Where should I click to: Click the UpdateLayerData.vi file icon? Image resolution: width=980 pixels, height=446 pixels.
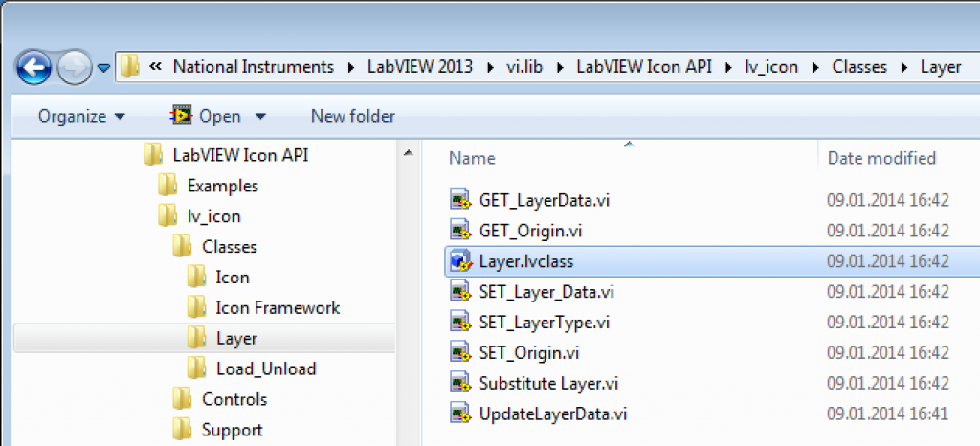(x=460, y=413)
